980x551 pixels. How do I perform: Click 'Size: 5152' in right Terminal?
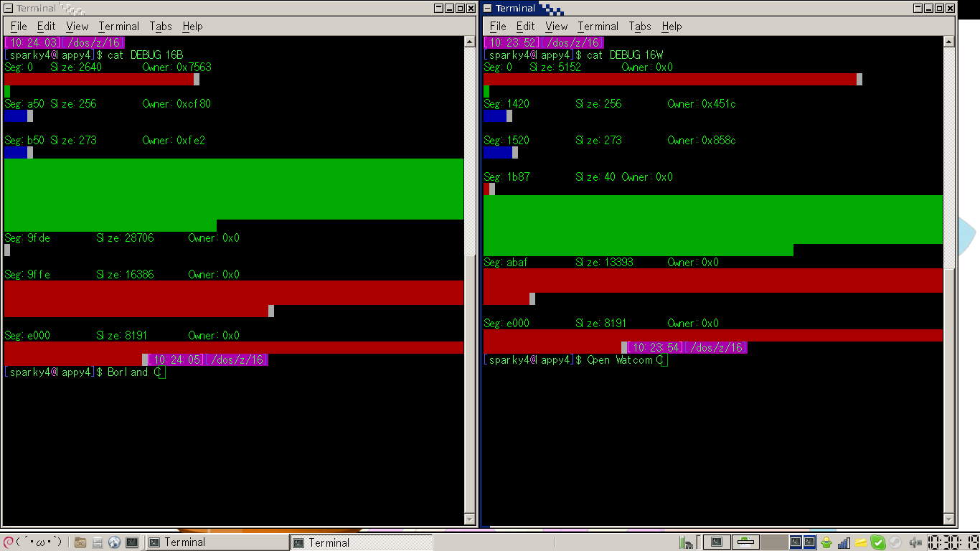click(555, 67)
